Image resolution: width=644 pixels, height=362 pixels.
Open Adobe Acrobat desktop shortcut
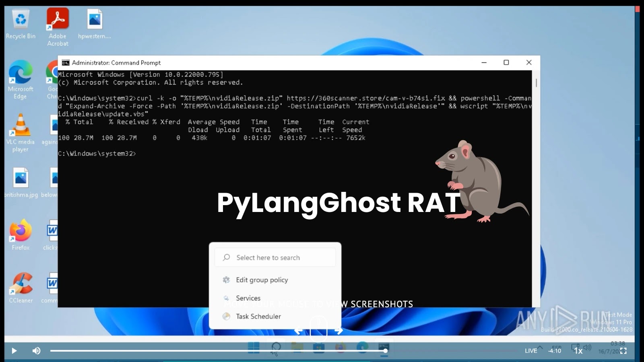coord(57,18)
